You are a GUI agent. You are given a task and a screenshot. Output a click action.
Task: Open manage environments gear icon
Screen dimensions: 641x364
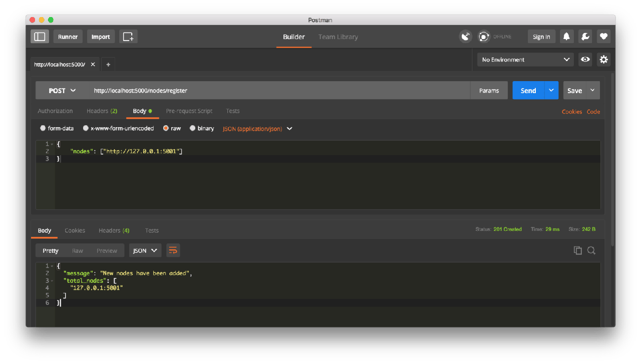coord(603,60)
